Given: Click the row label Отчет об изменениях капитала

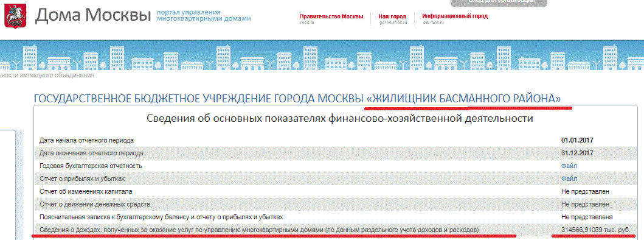Looking at the screenshot, I should click(x=86, y=191).
